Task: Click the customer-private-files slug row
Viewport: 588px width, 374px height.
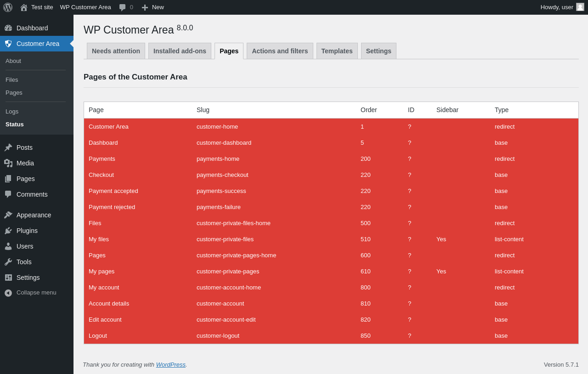Action: pyautogui.click(x=225, y=239)
